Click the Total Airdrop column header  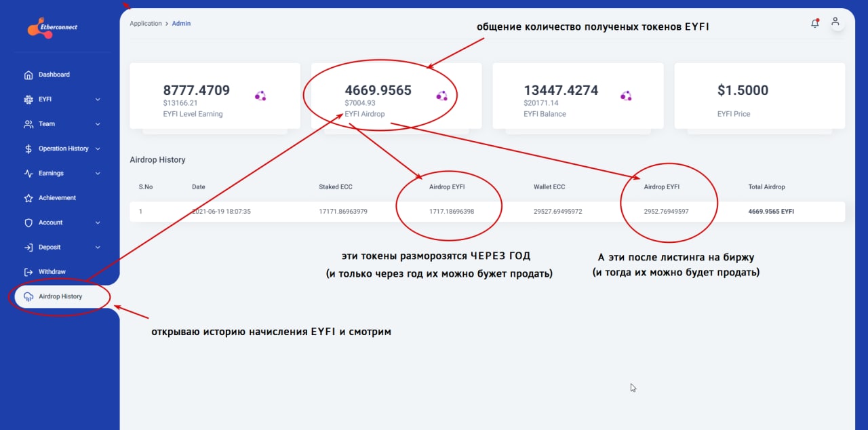tap(766, 187)
